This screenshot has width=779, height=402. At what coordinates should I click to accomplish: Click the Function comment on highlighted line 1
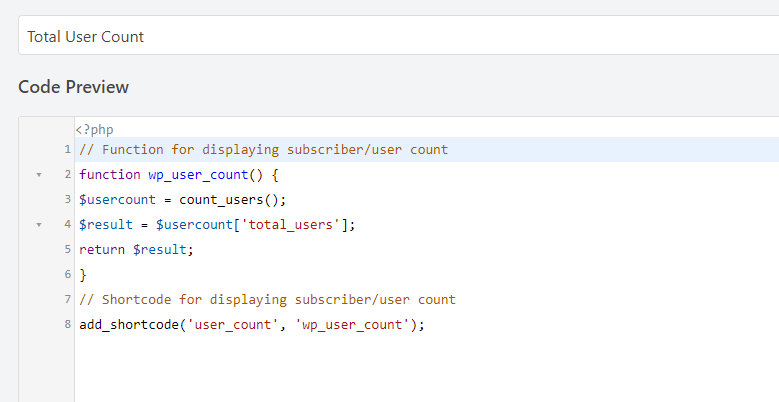pos(263,150)
